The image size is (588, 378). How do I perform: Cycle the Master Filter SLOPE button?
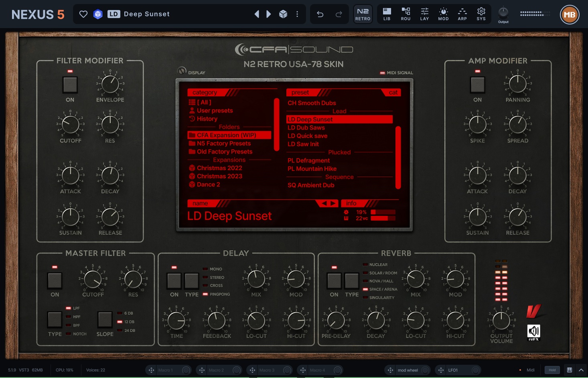click(105, 320)
